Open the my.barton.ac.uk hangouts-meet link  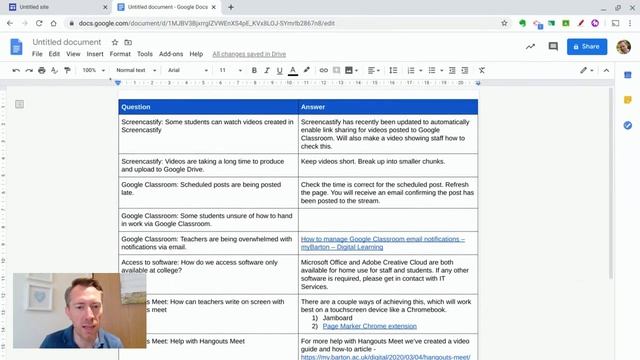[x=385, y=357]
